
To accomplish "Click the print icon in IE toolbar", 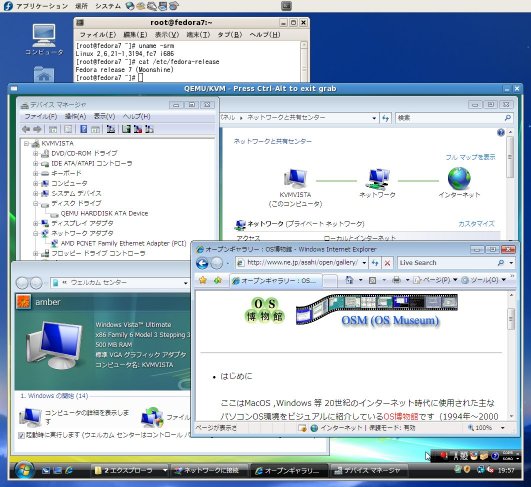I will [x=396, y=280].
